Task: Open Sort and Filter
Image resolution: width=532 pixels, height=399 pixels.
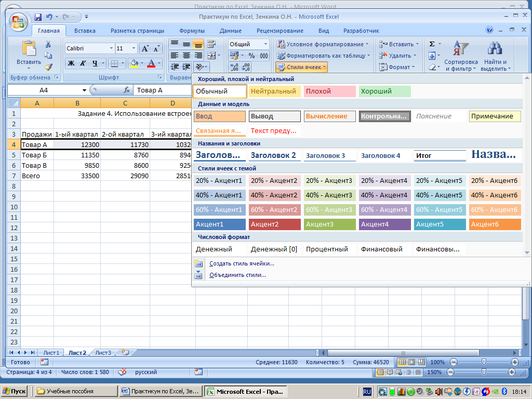Action: click(461, 56)
